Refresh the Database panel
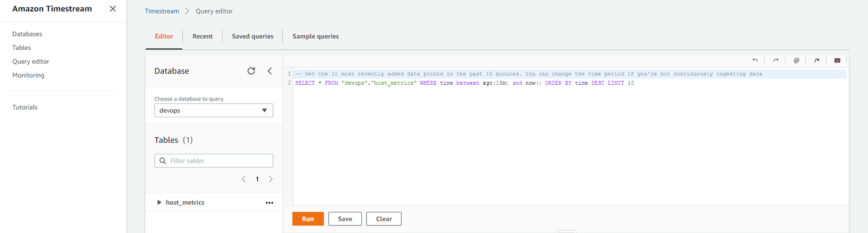 coord(251,71)
